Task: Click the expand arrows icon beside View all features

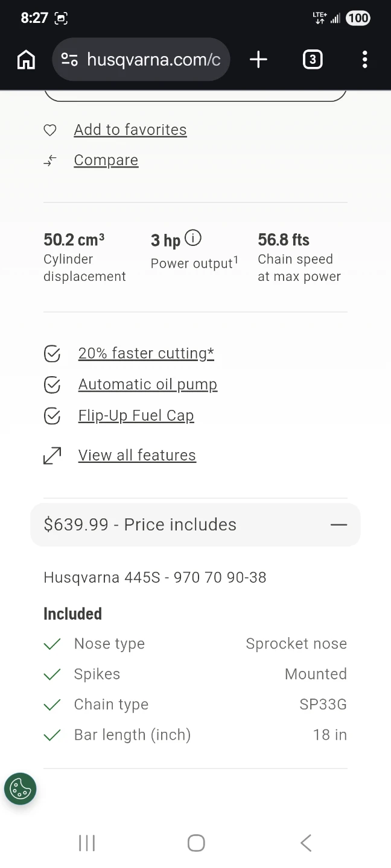Action: click(52, 456)
